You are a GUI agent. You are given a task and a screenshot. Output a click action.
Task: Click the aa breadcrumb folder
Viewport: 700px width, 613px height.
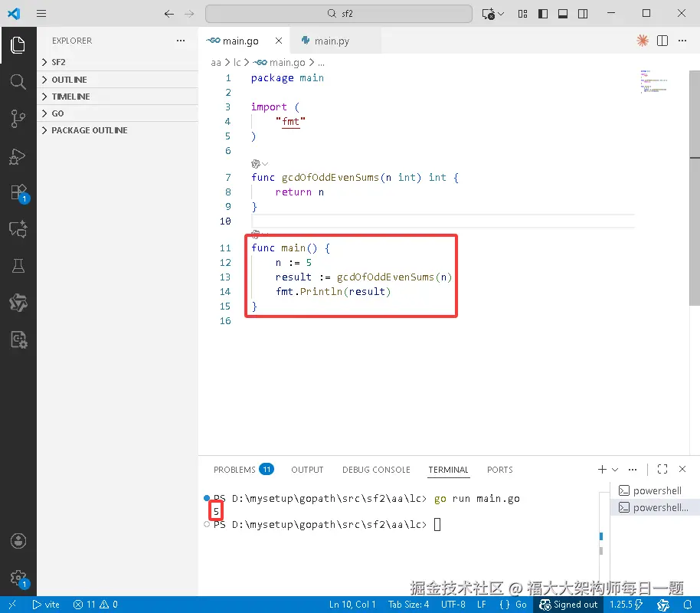[216, 63]
